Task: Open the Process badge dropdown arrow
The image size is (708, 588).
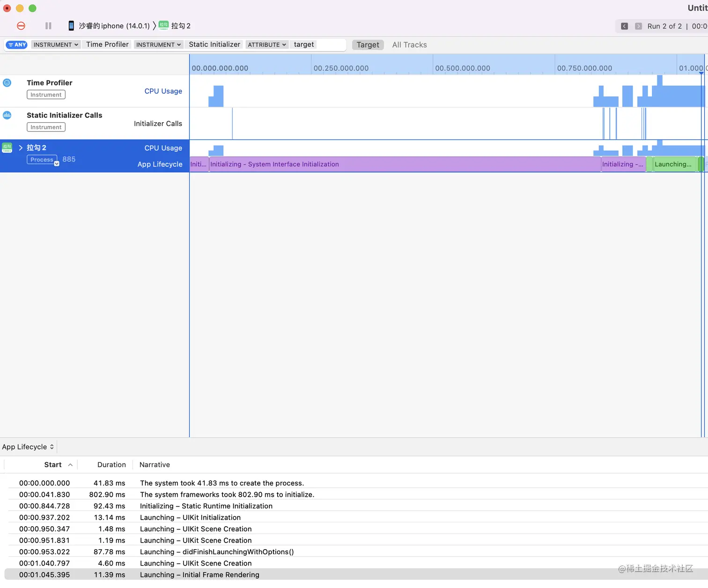Action: point(57,163)
